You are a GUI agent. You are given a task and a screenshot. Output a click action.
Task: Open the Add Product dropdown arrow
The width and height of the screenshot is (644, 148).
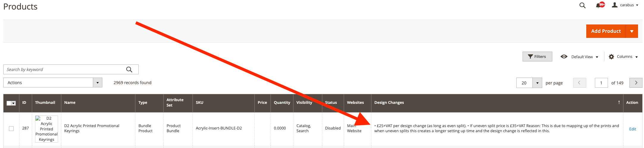coord(632,31)
